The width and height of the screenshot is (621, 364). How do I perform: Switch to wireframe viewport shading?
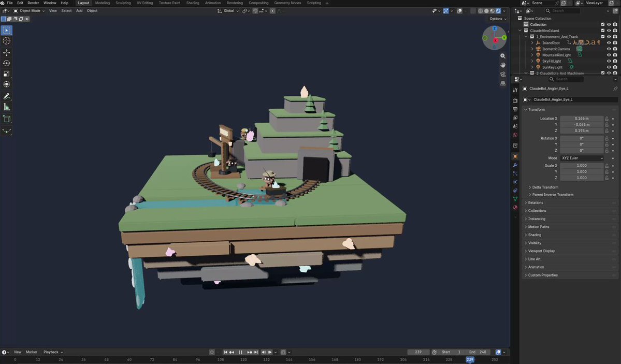tap(481, 11)
